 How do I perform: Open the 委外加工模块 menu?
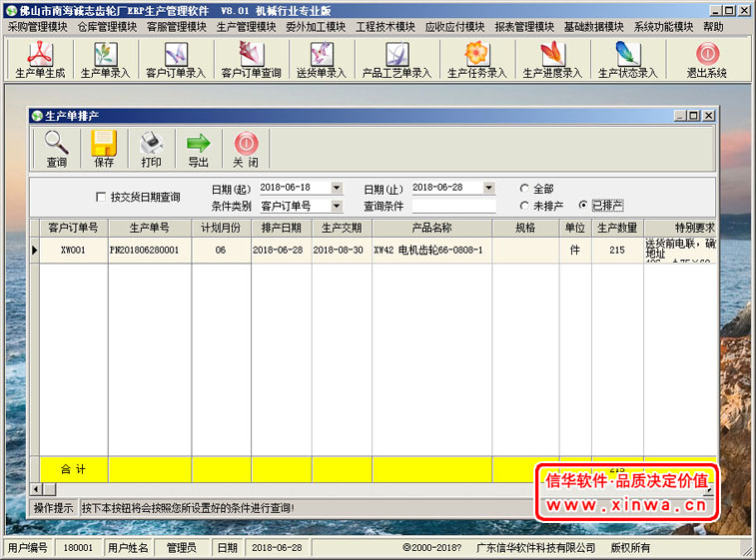click(316, 27)
